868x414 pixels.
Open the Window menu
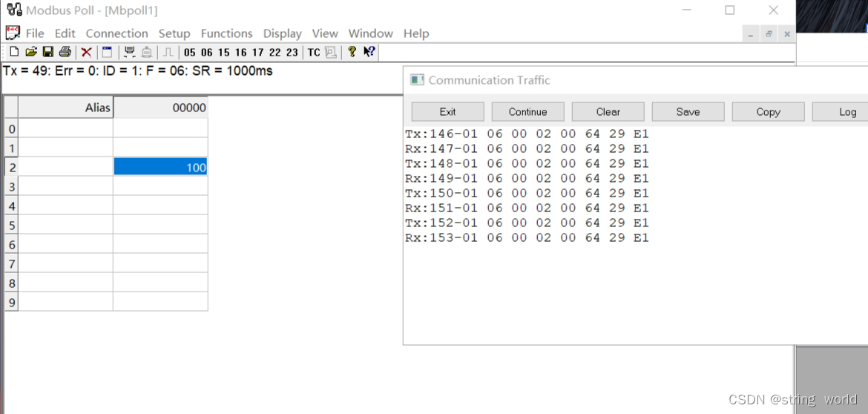[370, 34]
